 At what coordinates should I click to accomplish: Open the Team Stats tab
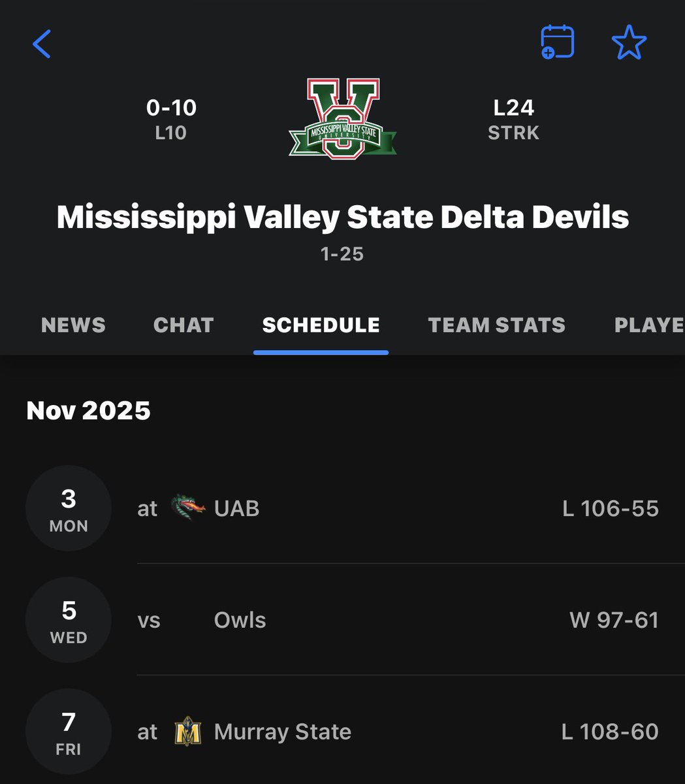[x=496, y=325]
